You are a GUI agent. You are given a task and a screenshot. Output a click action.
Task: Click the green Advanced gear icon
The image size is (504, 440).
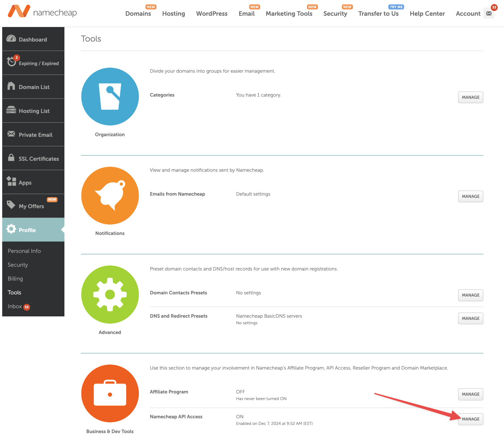[110, 294]
